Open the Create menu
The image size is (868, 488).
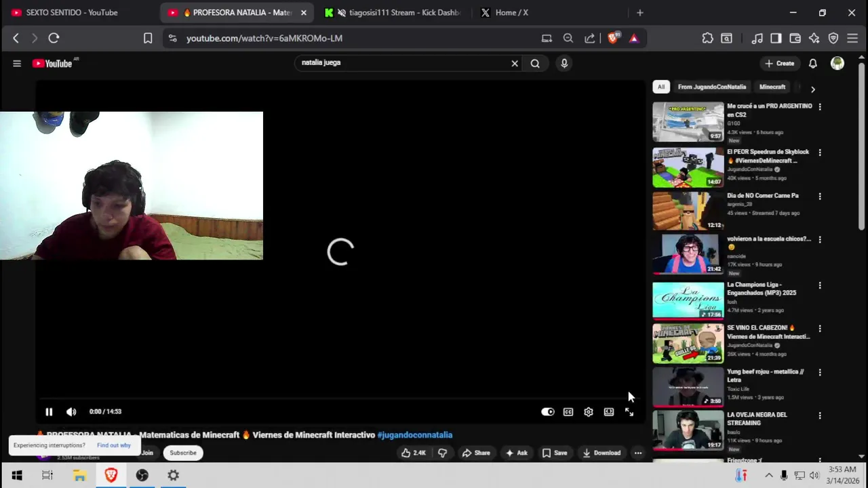[779, 63]
